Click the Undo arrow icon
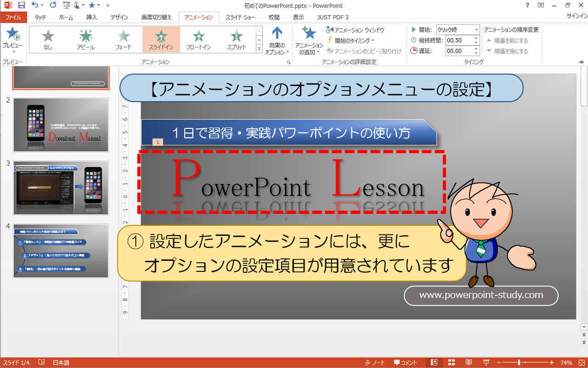Viewport: 588px width, 368px height. point(35,6)
